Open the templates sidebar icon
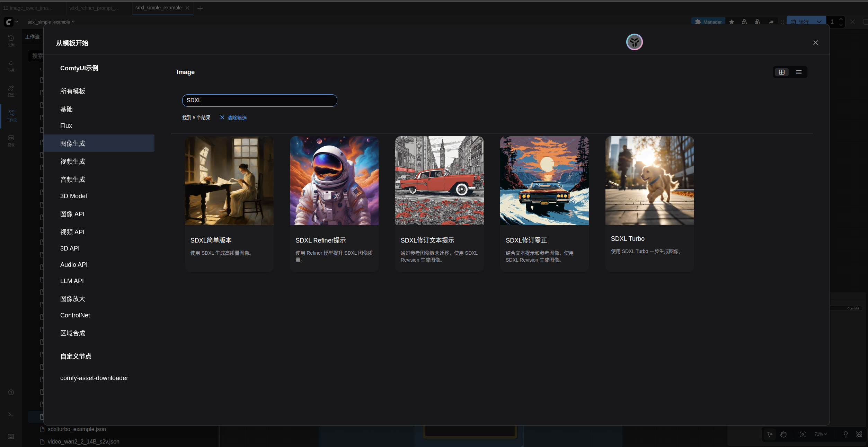Viewport: 868px width, 447px height. pyautogui.click(x=11, y=141)
